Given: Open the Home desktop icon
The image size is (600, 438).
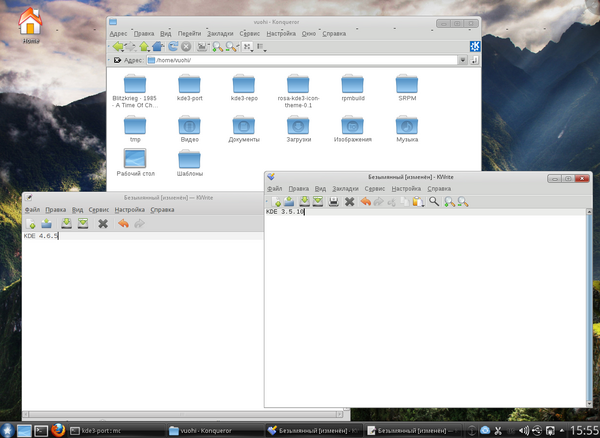Looking at the screenshot, I should point(31,24).
